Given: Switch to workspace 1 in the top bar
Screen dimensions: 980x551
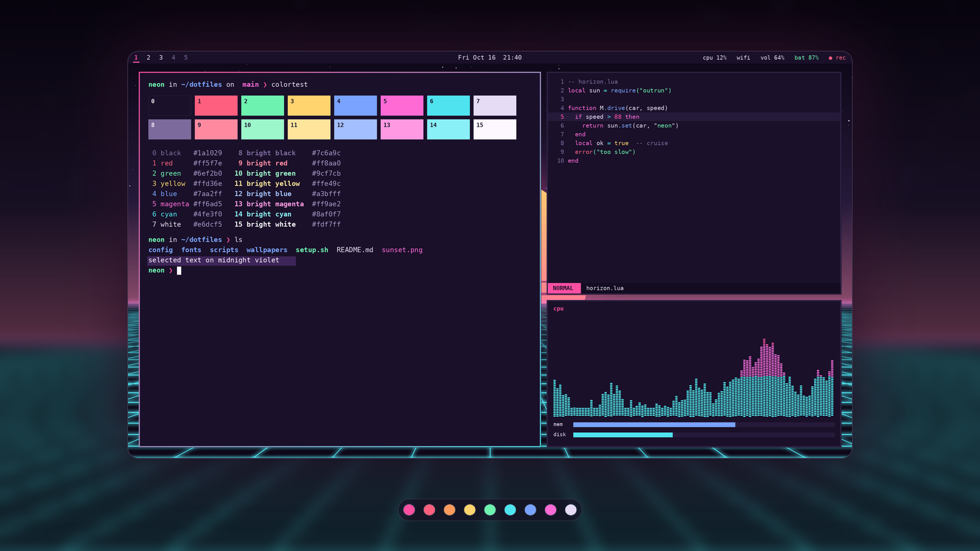Looking at the screenshot, I should [x=136, y=58].
